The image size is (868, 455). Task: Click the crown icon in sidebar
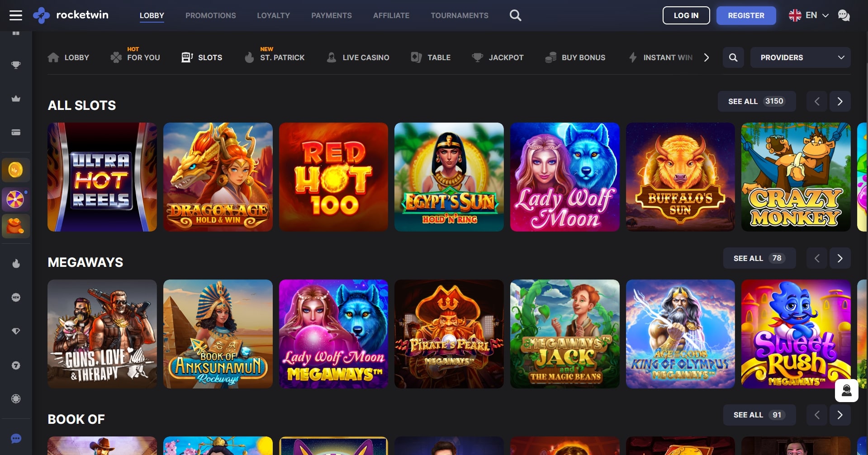point(16,99)
